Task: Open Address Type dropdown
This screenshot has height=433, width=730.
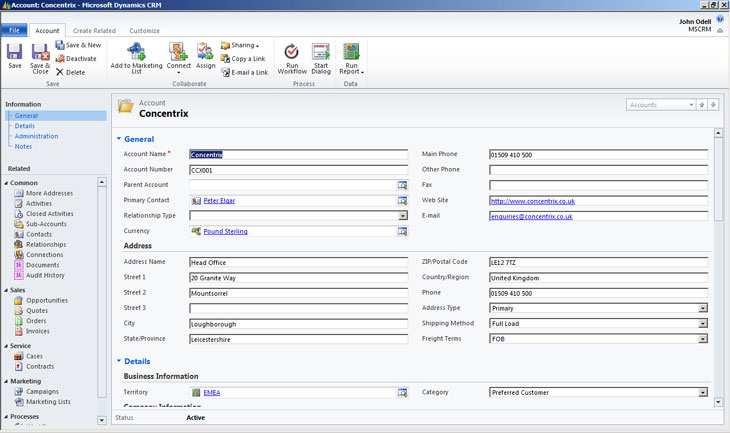Action: (x=703, y=308)
